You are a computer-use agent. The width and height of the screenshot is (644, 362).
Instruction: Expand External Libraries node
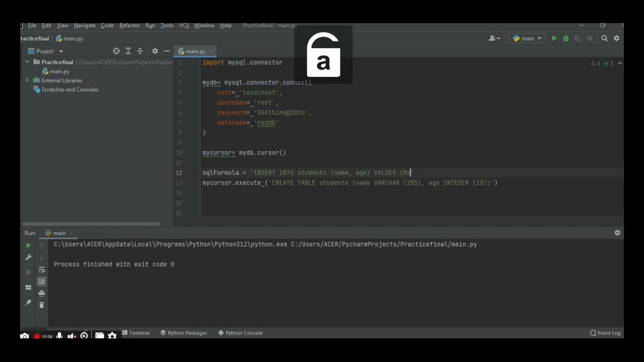point(27,80)
